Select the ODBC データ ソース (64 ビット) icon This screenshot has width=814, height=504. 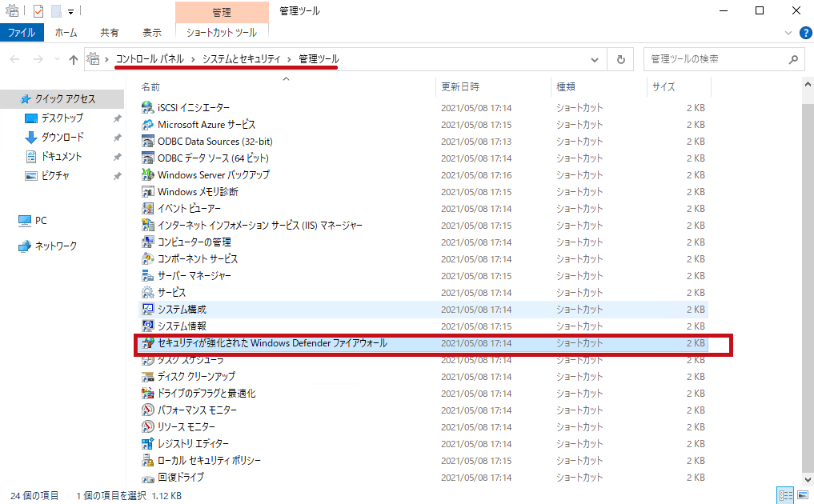(147, 158)
